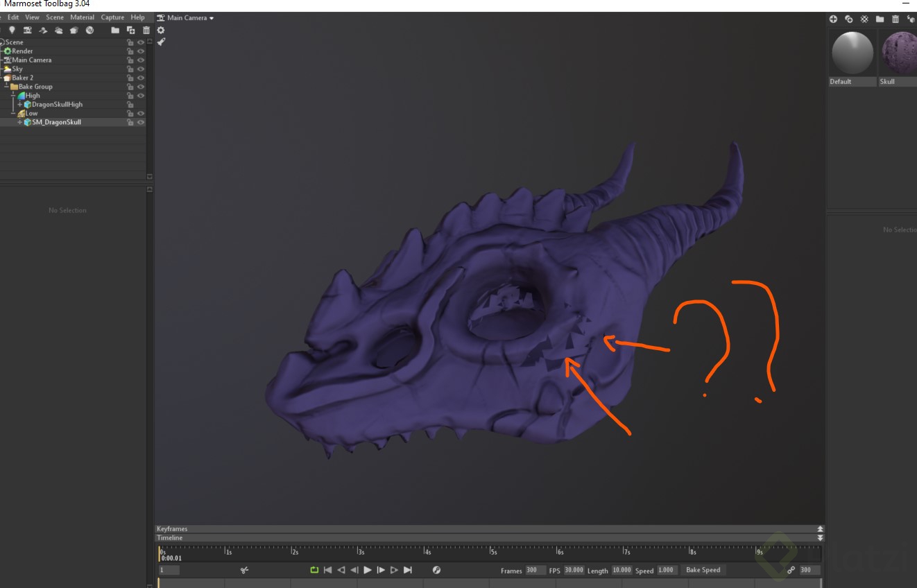The width and height of the screenshot is (917, 588).
Task: Step back one frame
Action: coord(354,570)
